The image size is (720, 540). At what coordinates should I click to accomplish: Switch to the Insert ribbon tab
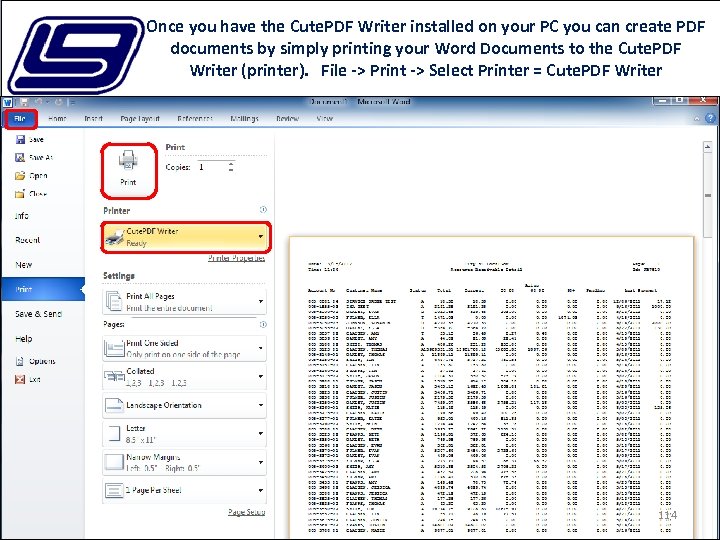pos(93,118)
